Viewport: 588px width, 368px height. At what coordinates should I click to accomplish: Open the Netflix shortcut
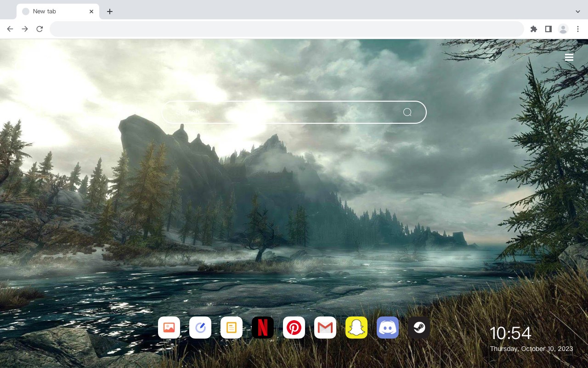pos(263,328)
